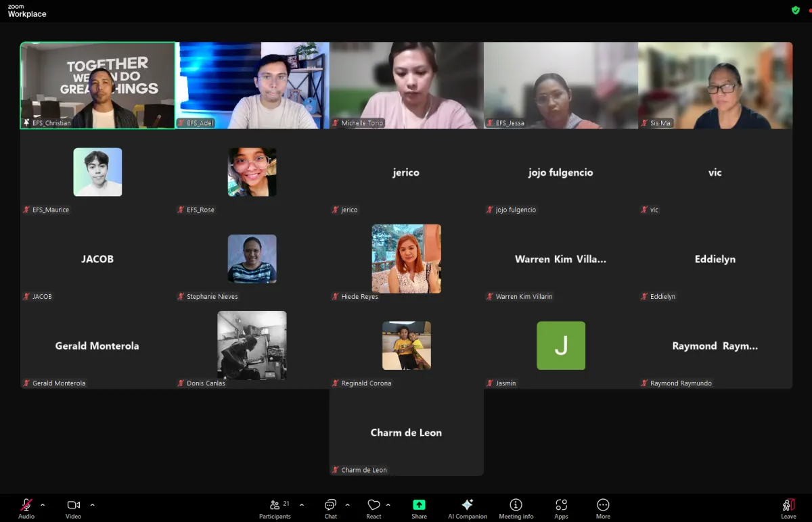Viewport: 812px width, 522px height.
Task: Expand the Chat options caret
Action: (347, 504)
